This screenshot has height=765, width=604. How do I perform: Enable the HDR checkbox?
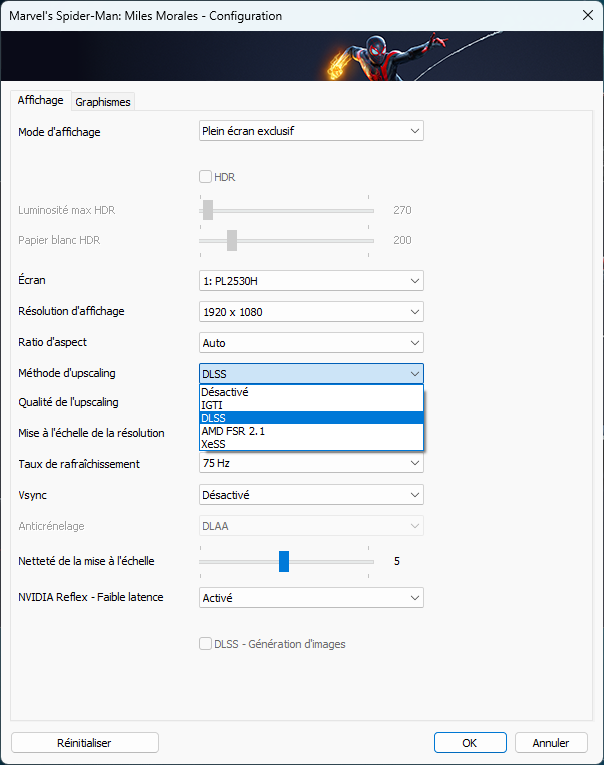click(205, 177)
